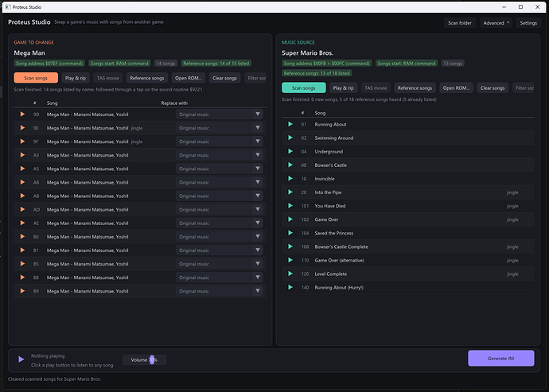
Task: Click Open ROM in Super Mario Bros. panel
Action: (x=456, y=87)
